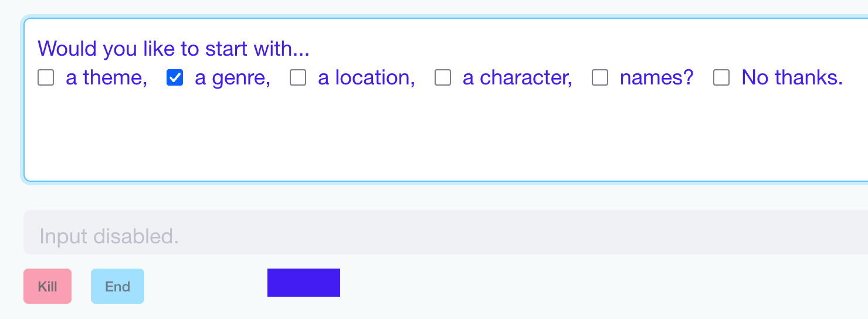Image resolution: width=868 pixels, height=319 pixels.
Task: Click the 'No thanks.' label text
Action: (x=792, y=77)
